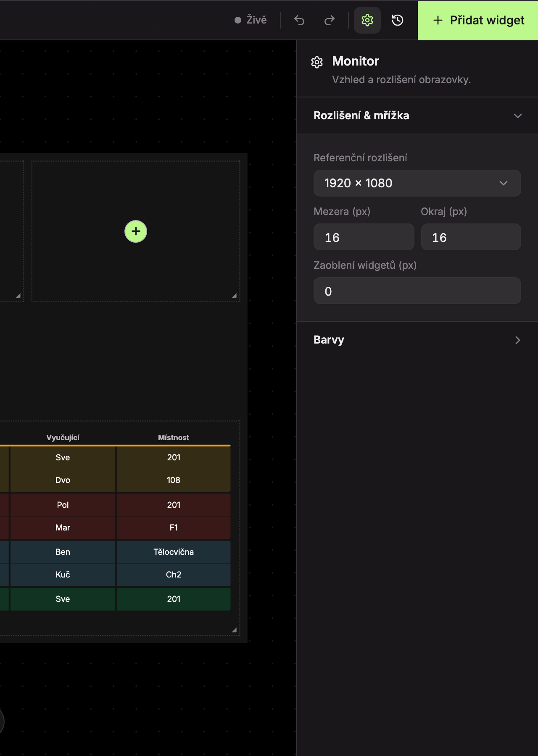Viewport: 538px width, 756px height.
Task: Click the Dvo teacher cell
Action: click(63, 480)
